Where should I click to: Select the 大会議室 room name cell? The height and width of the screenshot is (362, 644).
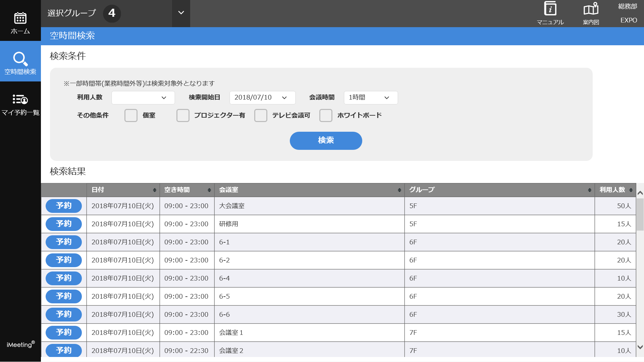click(309, 206)
